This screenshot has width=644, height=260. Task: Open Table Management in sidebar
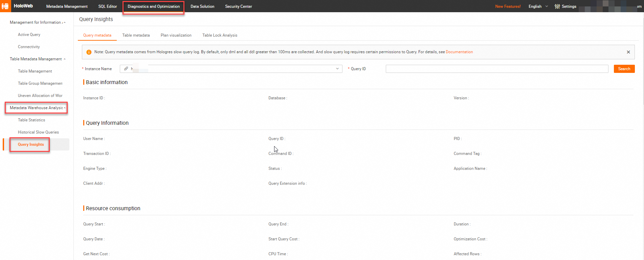pyautogui.click(x=35, y=71)
